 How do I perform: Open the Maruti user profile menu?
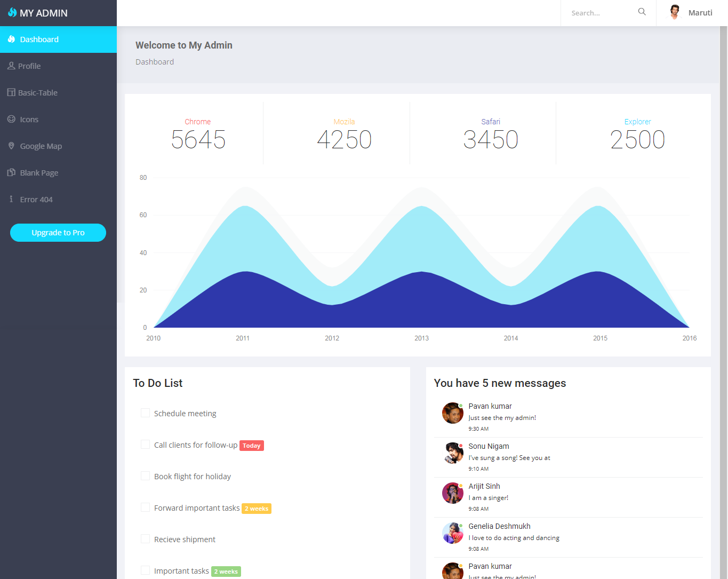(691, 13)
